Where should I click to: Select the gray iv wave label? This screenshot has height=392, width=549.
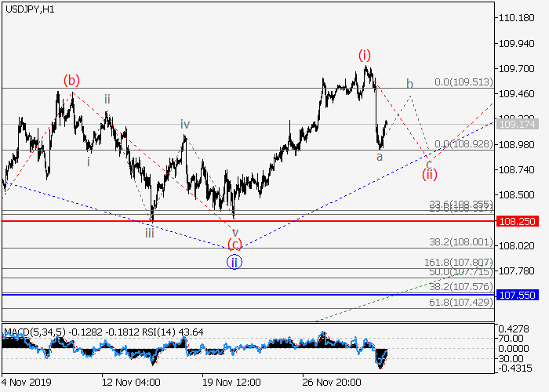pyautogui.click(x=184, y=124)
